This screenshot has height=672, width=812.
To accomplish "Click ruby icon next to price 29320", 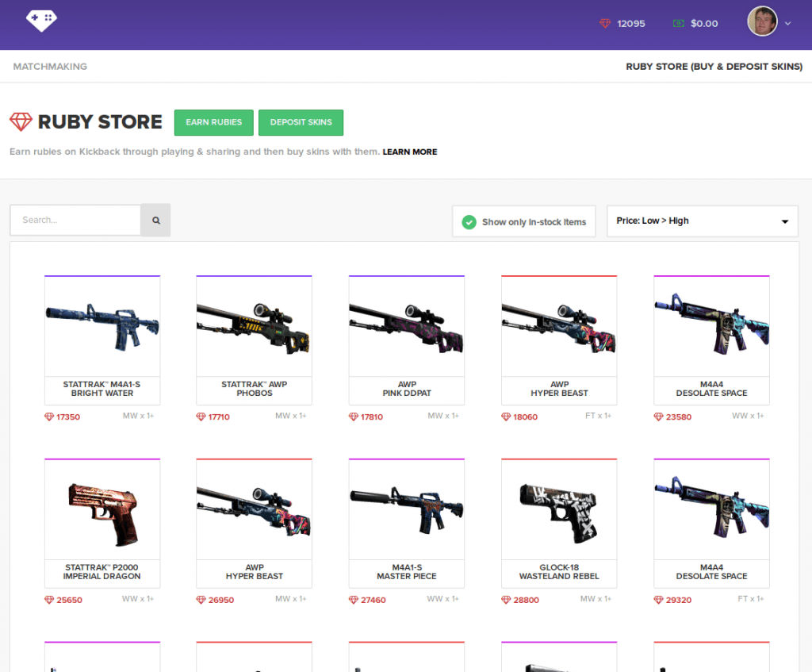I will pos(659,600).
